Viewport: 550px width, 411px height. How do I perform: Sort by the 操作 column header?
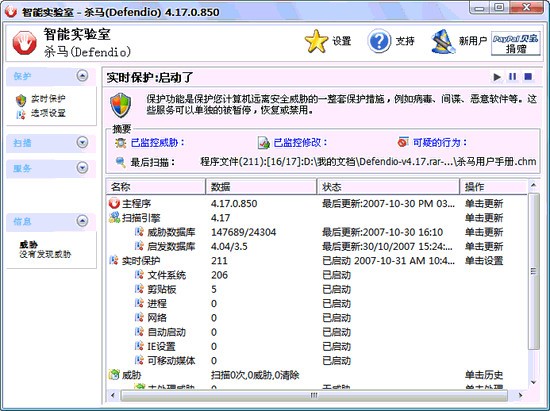494,187
